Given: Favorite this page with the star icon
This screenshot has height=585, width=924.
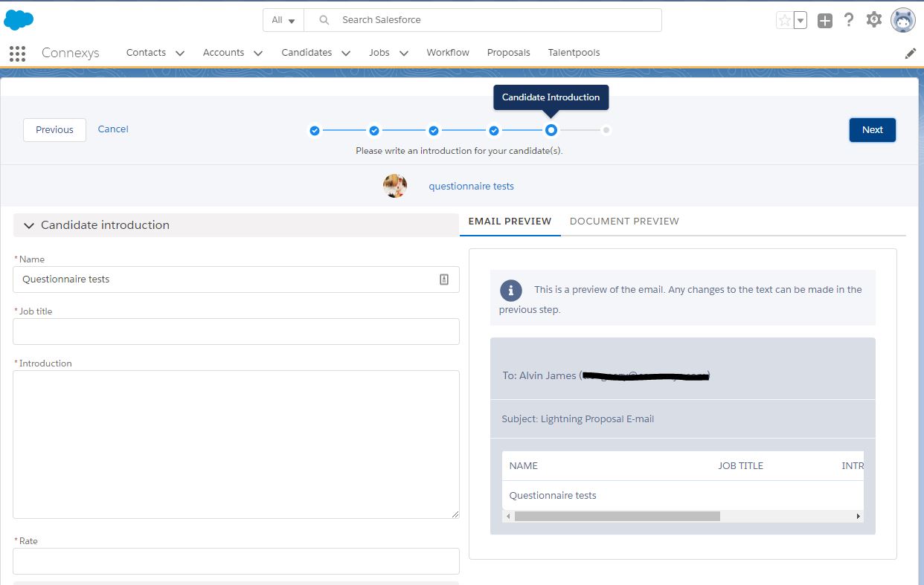Looking at the screenshot, I should (784, 20).
